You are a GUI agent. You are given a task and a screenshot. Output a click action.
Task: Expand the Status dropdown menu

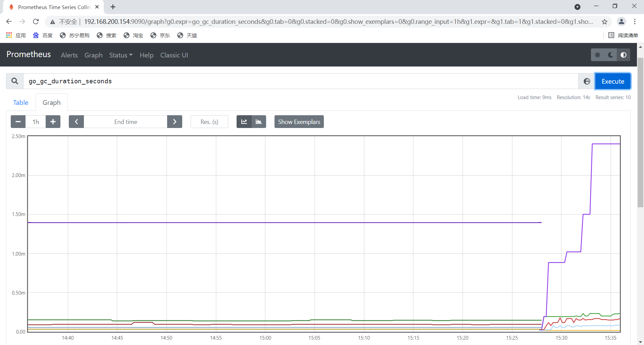[x=121, y=55]
